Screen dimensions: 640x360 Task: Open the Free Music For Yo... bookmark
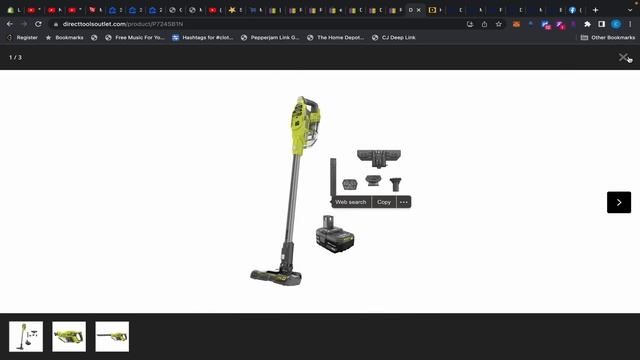pos(135,38)
